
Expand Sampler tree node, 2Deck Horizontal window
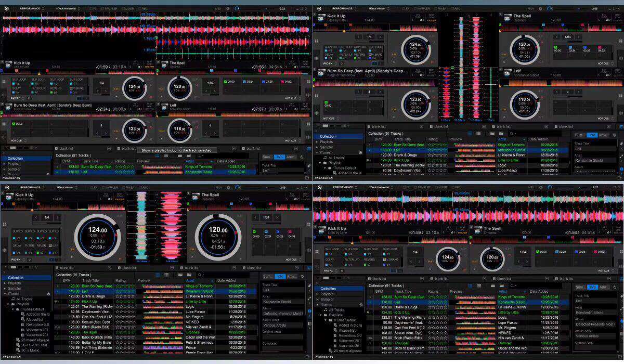[317, 299]
